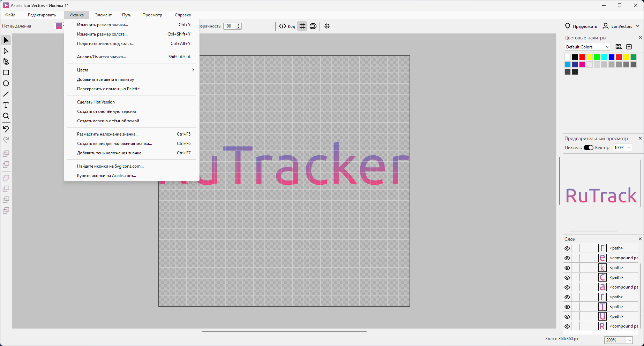Close the Цветовые палитры panel

pos(640,38)
